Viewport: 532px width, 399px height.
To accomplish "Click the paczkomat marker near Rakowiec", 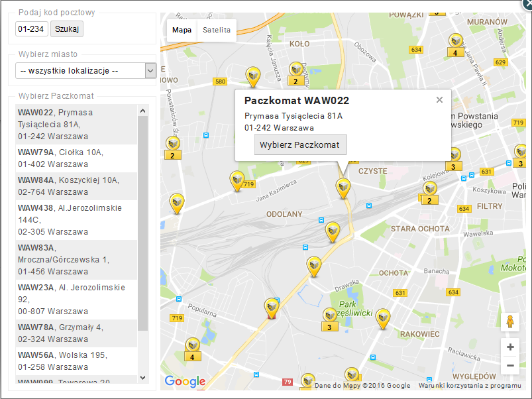I will click(383, 319).
